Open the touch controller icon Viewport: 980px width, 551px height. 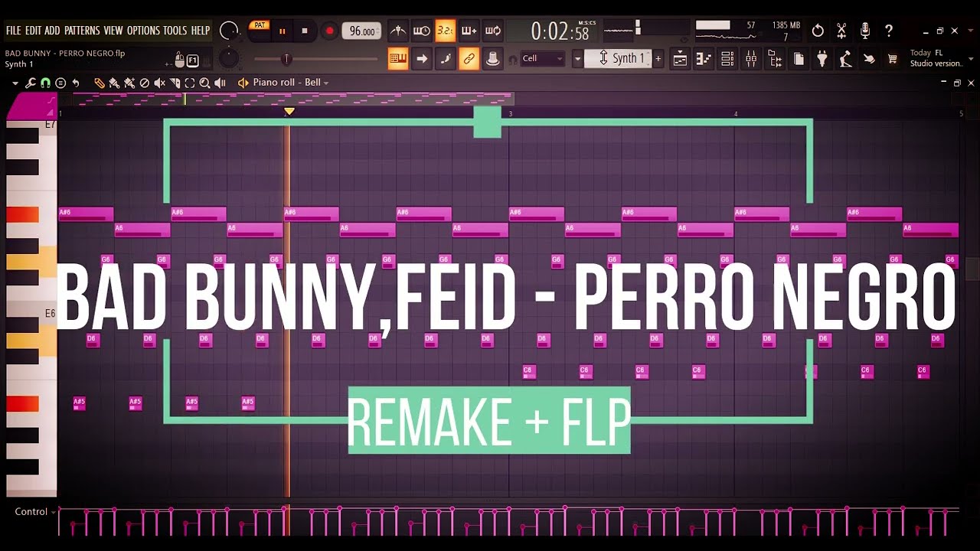tap(869, 59)
